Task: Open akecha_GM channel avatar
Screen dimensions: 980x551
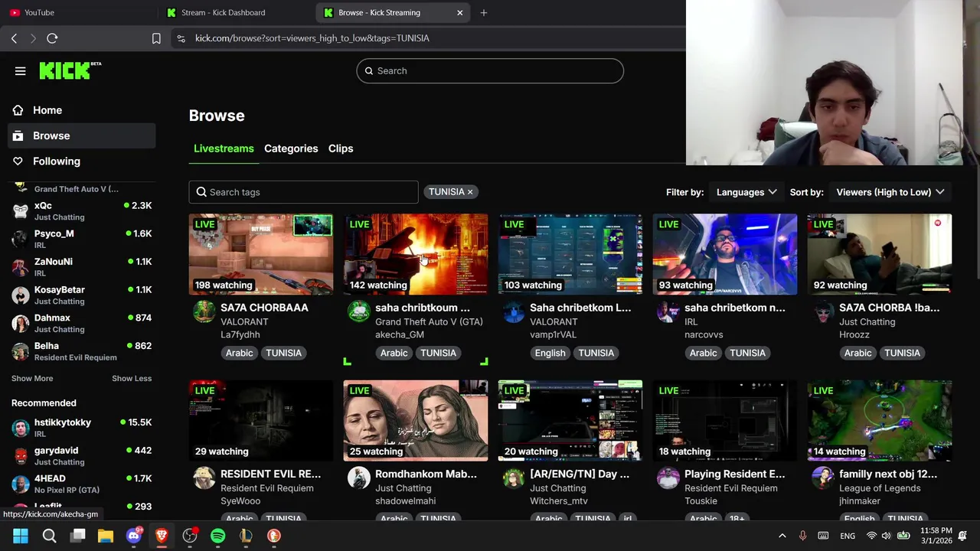Action: click(358, 311)
